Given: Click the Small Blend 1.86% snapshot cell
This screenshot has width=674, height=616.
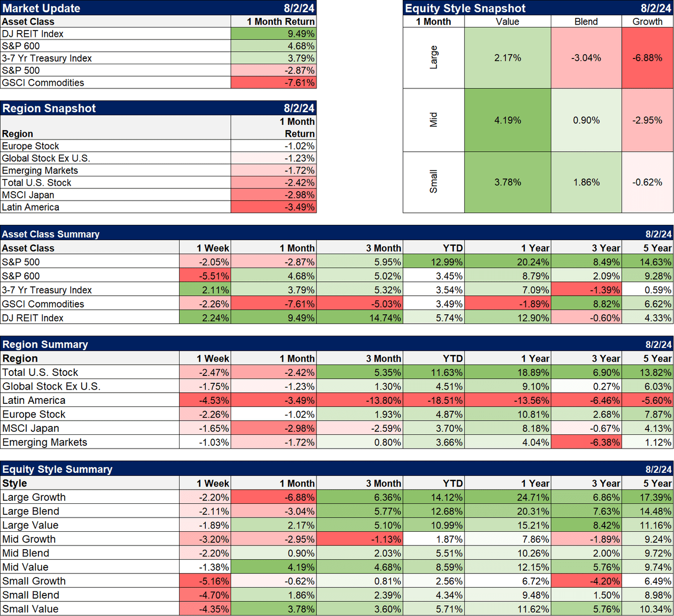Looking at the screenshot, I should pyautogui.click(x=586, y=182).
